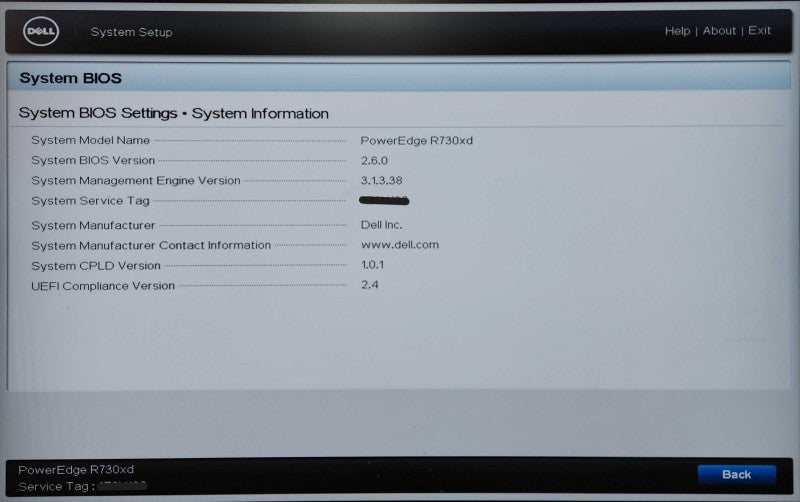
Task: Select the System BIOS header title
Action: point(70,78)
